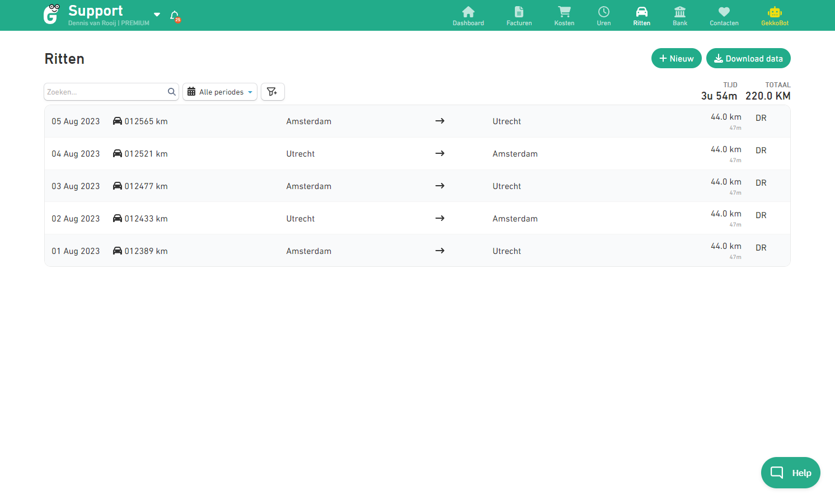Open Kosten shopping cart icon
Viewport: 835px width, 504px height.
tap(564, 12)
